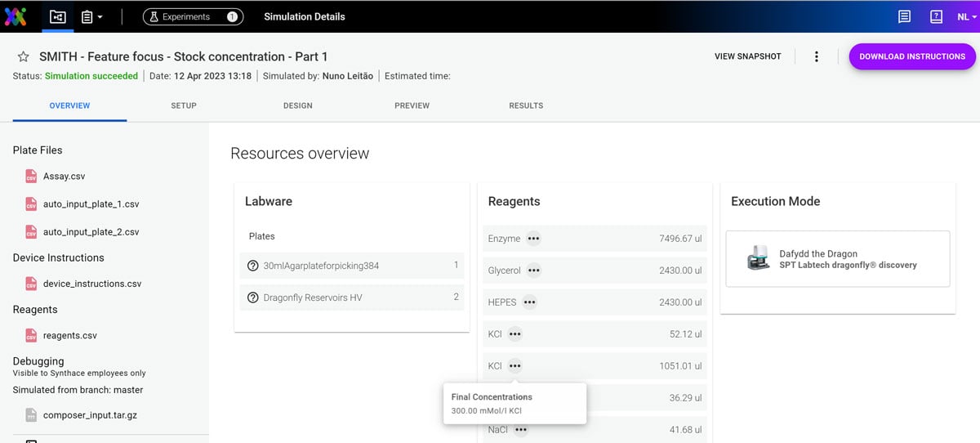Screen dimensions: 980x443
Task: Click View Snapshot
Action: point(747,56)
